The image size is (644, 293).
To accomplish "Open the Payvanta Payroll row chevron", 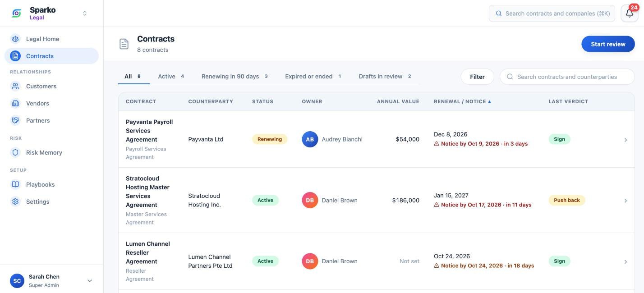I will tap(626, 140).
